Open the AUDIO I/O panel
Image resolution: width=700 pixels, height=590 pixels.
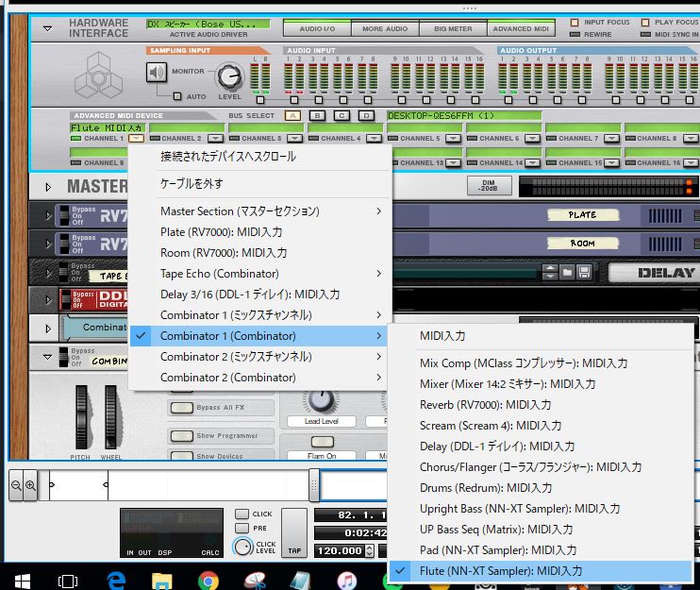point(317,28)
